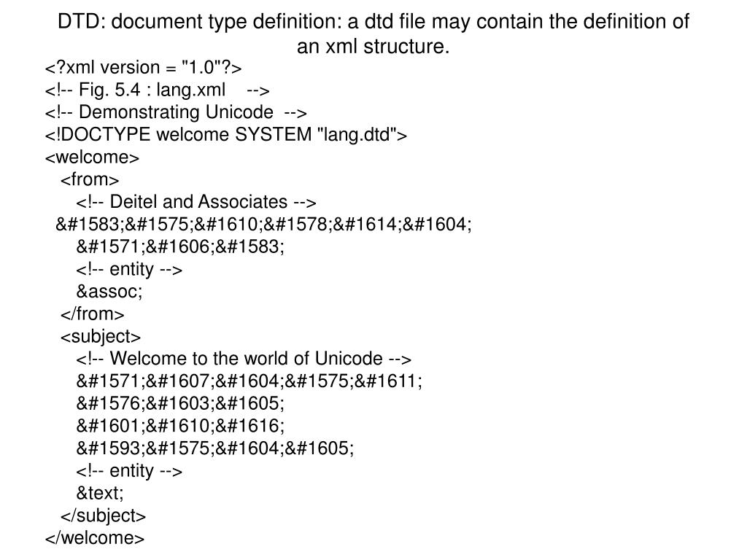Image resolution: width=747 pixels, height=560 pixels.
Task: Click the &assoc; entity reference
Action: [109, 292]
